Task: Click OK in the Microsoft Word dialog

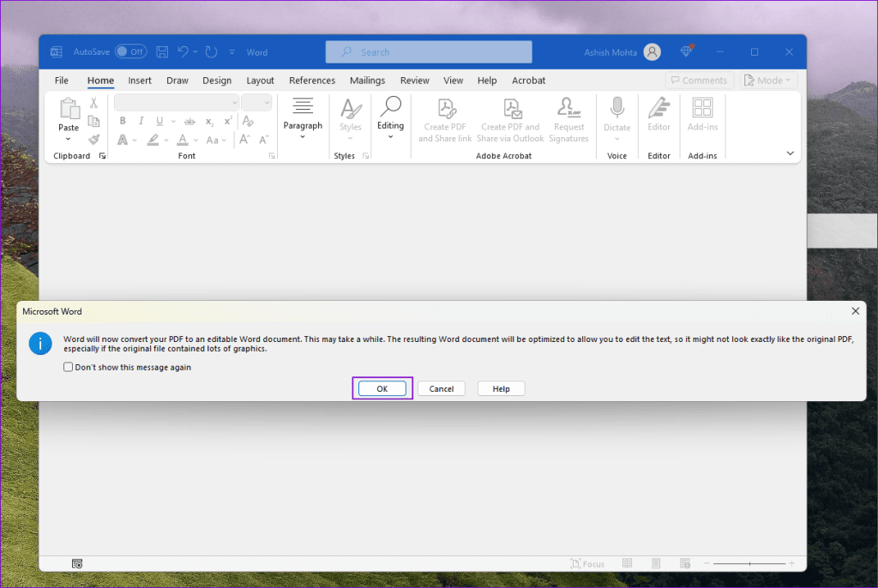Action: click(382, 387)
